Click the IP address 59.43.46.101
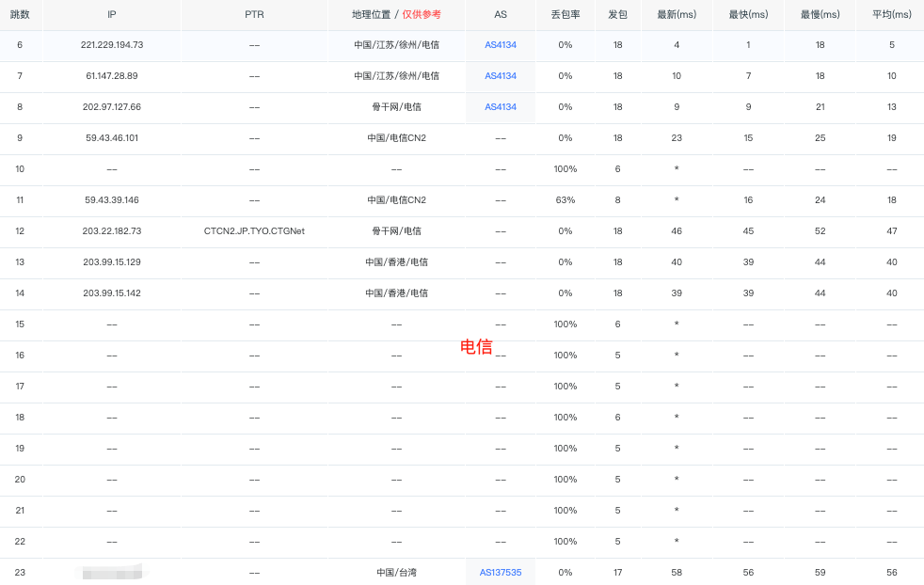 pos(112,138)
